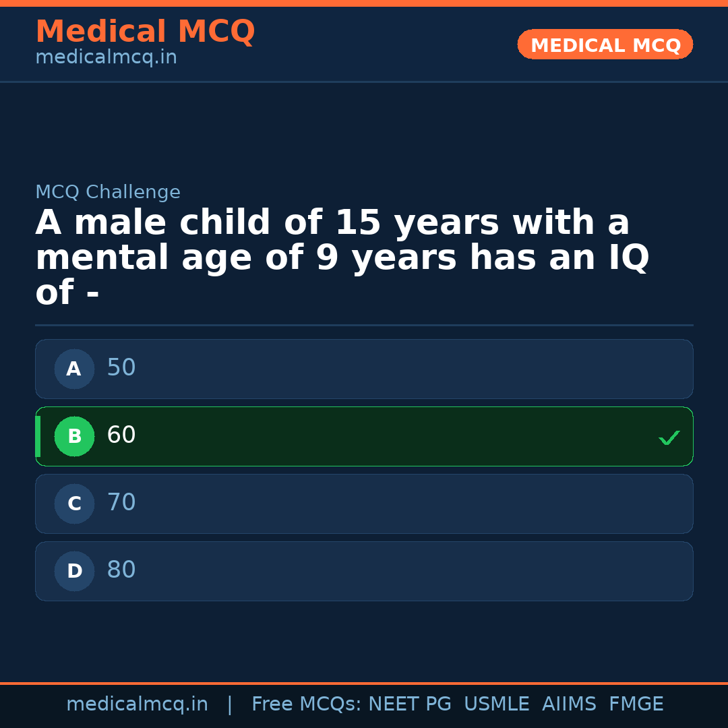Click the green checkmark on answer B

(669, 437)
